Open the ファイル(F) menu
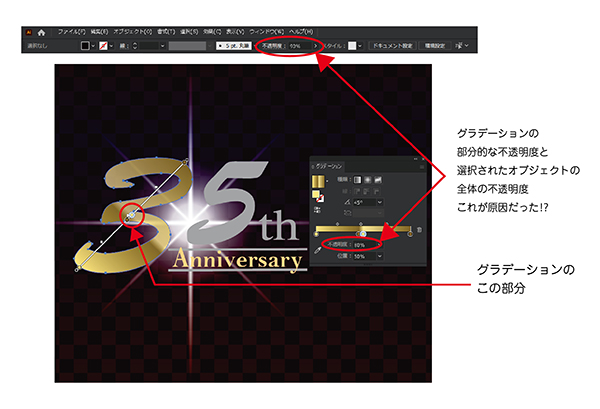The width and height of the screenshot is (600, 409). point(71,32)
